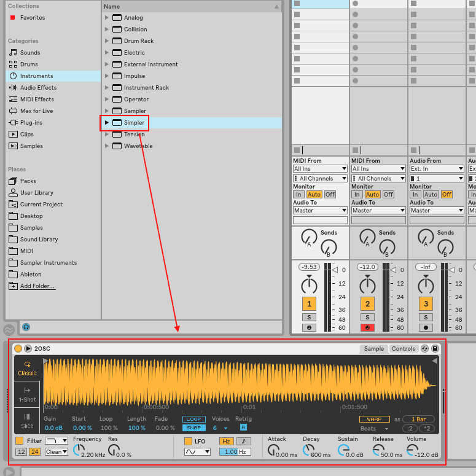Click the browser preview headphone icon
Image resolution: width=476 pixels, height=476 pixels.
pyautogui.click(x=26, y=327)
